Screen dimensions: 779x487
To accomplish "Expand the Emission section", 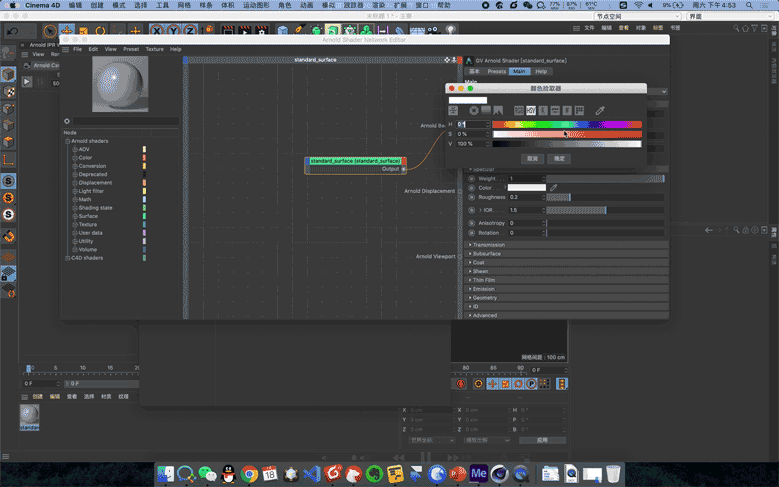I will coord(566,289).
